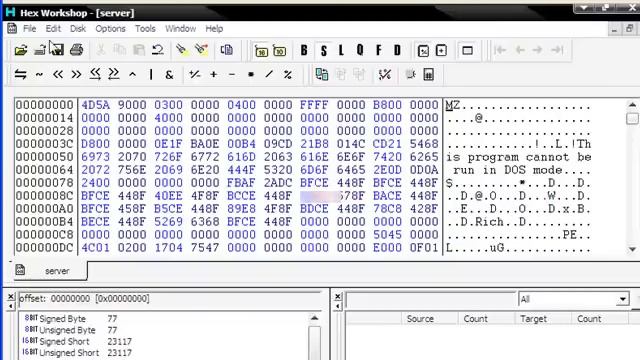The width and height of the screenshot is (640, 360).
Task: Open the Disk menu
Action: click(x=78, y=29)
